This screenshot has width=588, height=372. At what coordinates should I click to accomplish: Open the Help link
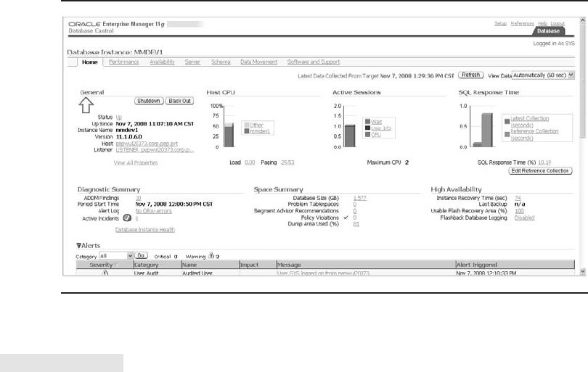click(542, 24)
